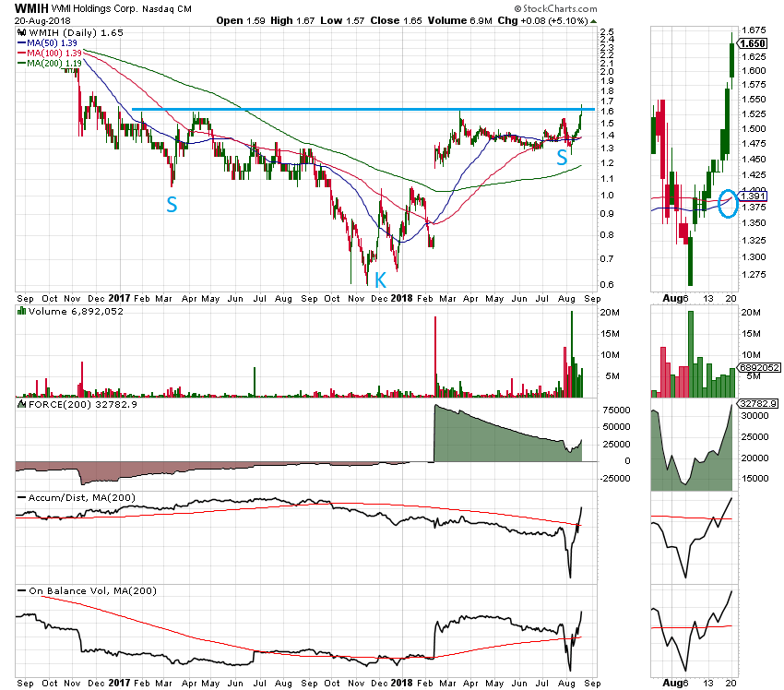Click the Volume 6.9M header value

pyautogui.click(x=460, y=20)
